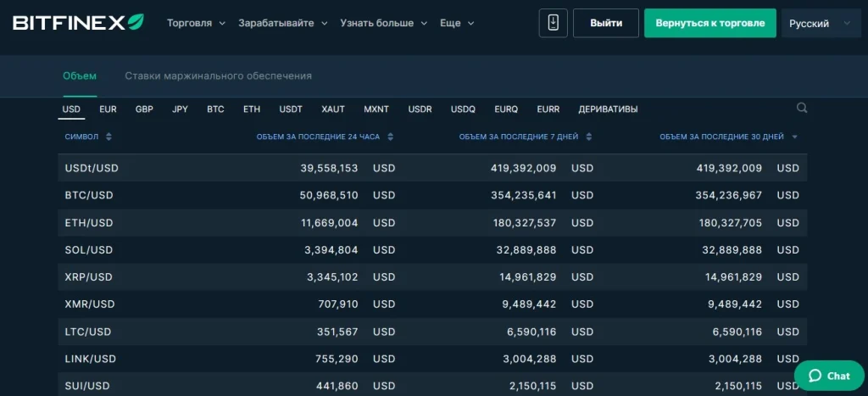Image resolution: width=868 pixels, height=396 pixels.
Task: Select the ETH currency tab
Action: (x=251, y=109)
